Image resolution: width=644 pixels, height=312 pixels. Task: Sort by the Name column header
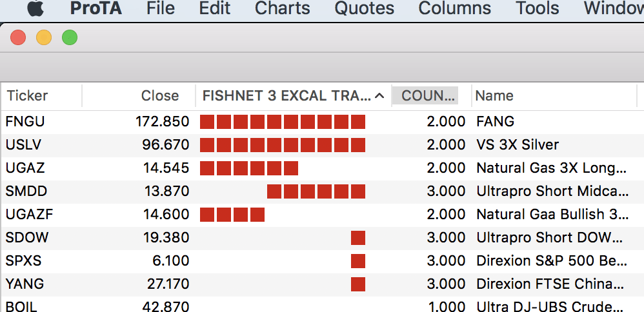coord(494,95)
